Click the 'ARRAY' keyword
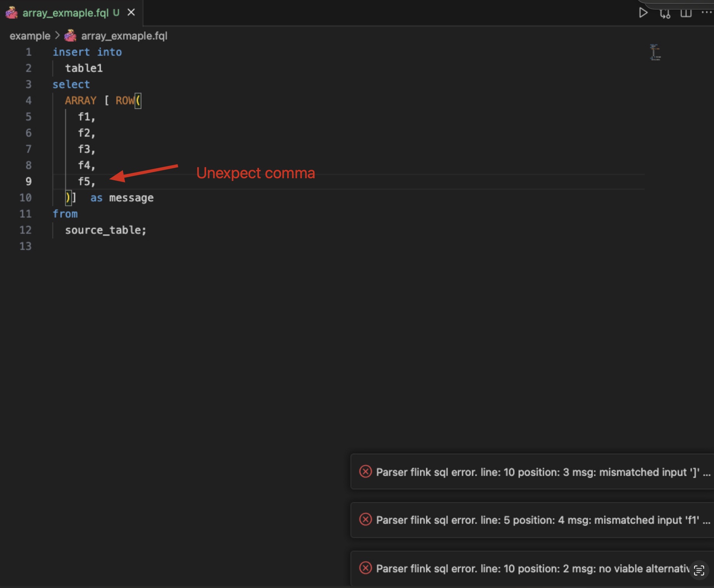Image resolution: width=714 pixels, height=588 pixels. tap(81, 101)
